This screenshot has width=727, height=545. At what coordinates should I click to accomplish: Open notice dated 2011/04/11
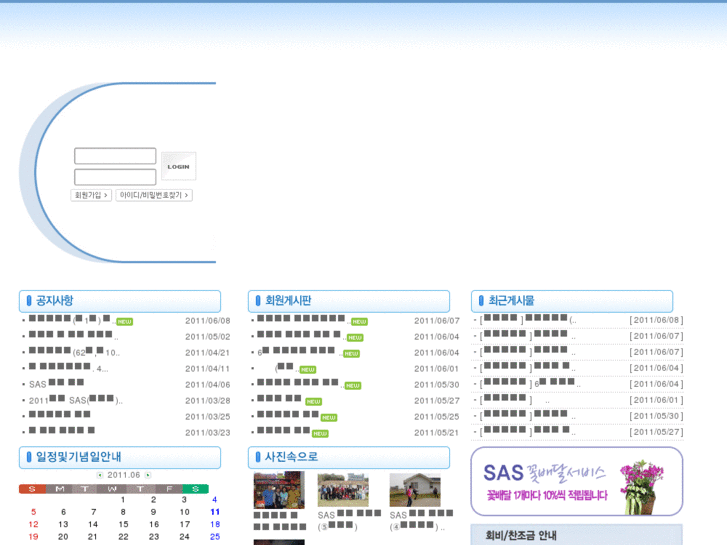(69, 368)
